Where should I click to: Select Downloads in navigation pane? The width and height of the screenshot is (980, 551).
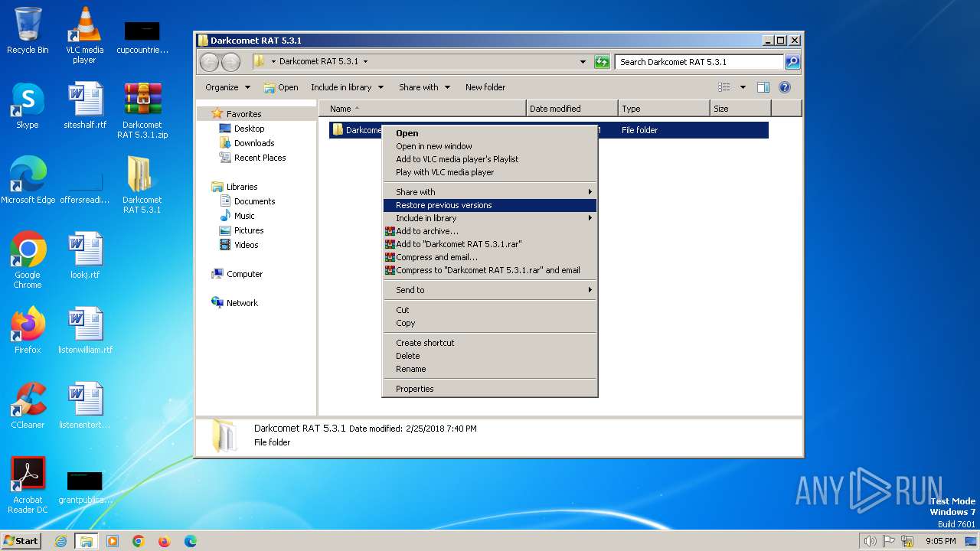[x=247, y=143]
